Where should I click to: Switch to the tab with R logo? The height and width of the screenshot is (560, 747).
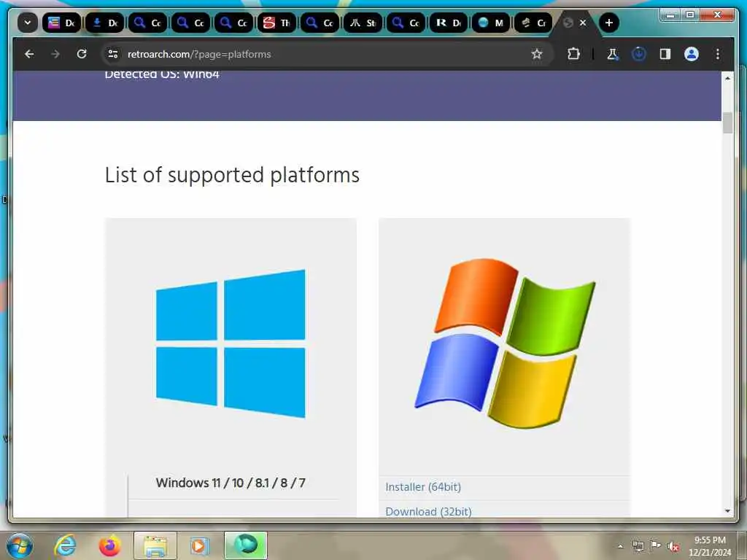tap(449, 23)
